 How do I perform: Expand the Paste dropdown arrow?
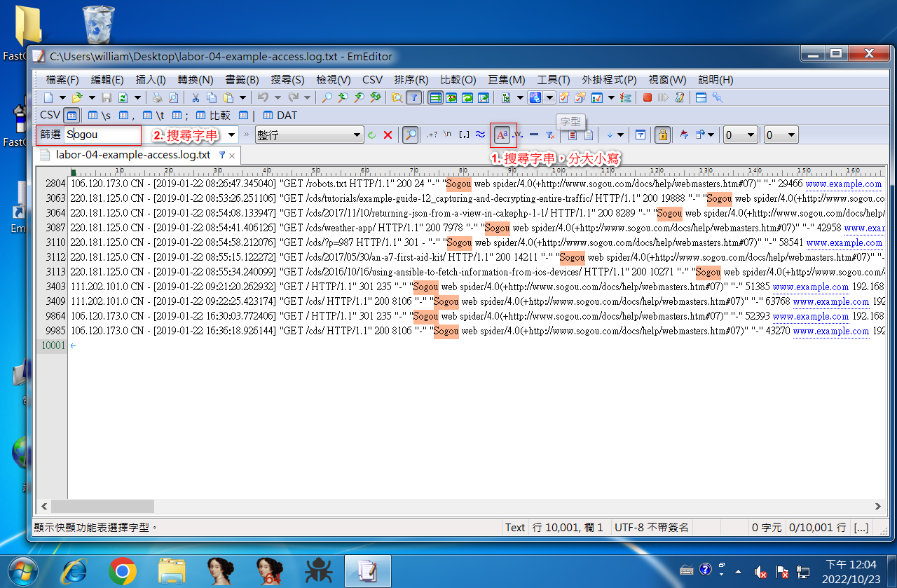(242, 97)
